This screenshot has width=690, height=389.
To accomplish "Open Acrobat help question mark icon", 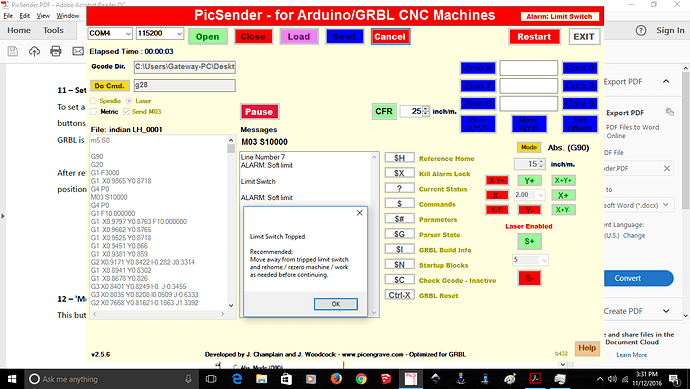I will pyautogui.click(x=641, y=31).
